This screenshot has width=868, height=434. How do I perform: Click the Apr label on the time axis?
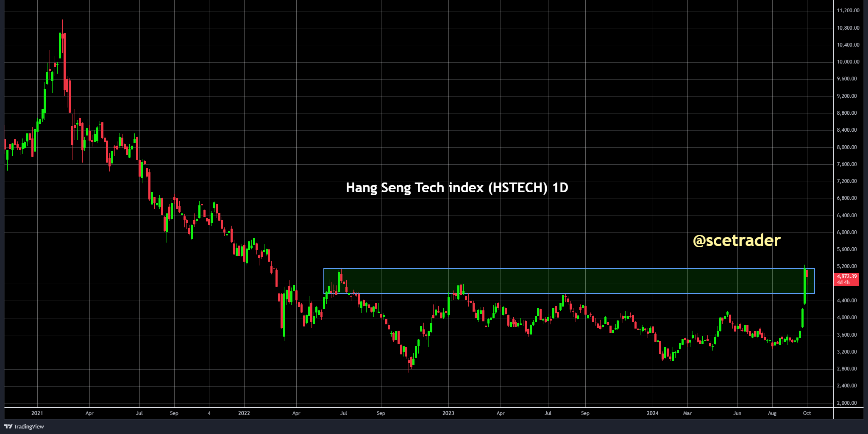[89, 413]
